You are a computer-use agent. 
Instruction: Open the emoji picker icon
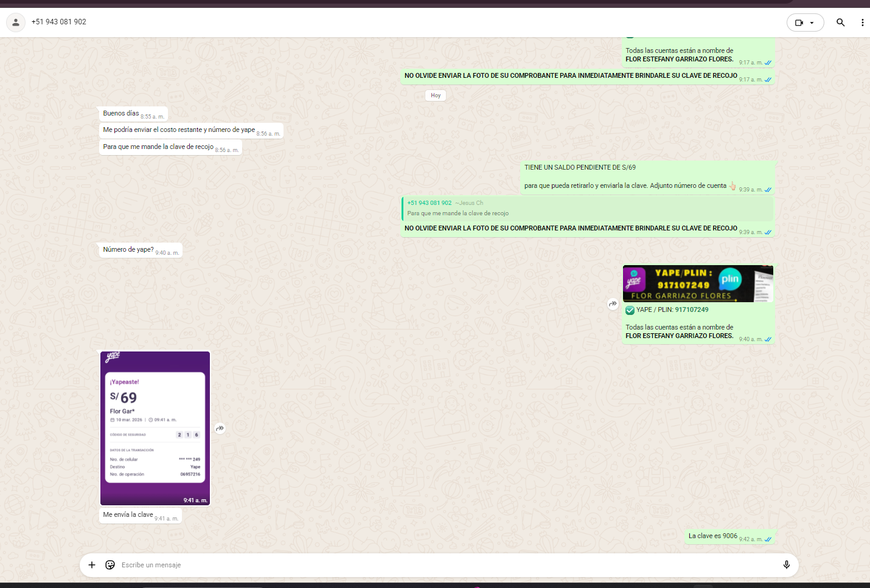pyautogui.click(x=110, y=565)
